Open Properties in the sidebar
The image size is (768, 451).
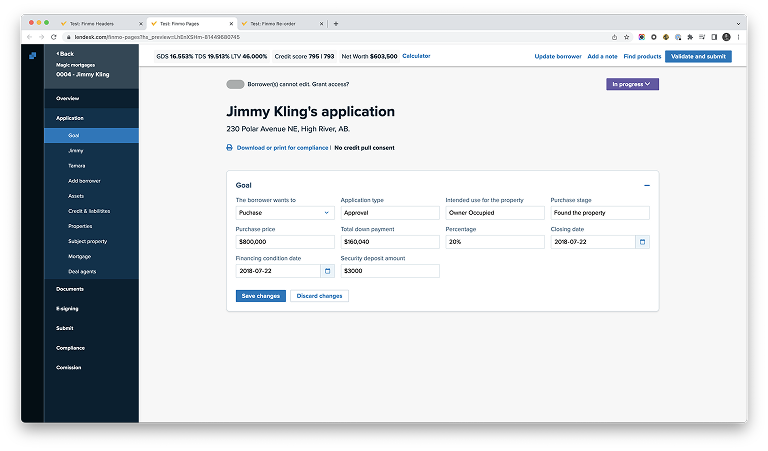point(92,227)
